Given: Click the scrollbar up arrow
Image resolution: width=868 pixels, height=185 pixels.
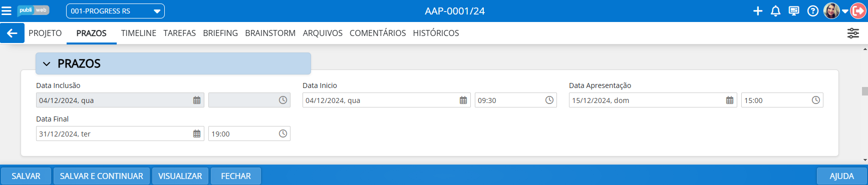Looking at the screenshot, I should pyautogui.click(x=864, y=49).
